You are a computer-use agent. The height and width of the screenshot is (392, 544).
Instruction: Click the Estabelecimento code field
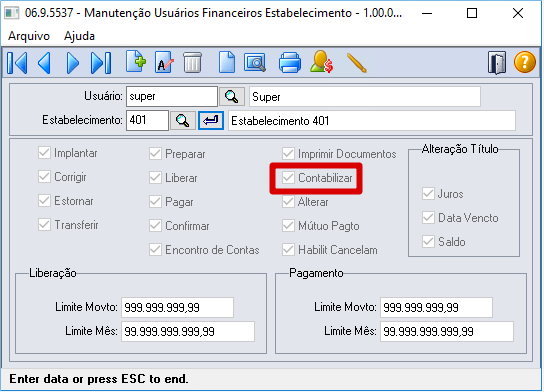click(147, 120)
